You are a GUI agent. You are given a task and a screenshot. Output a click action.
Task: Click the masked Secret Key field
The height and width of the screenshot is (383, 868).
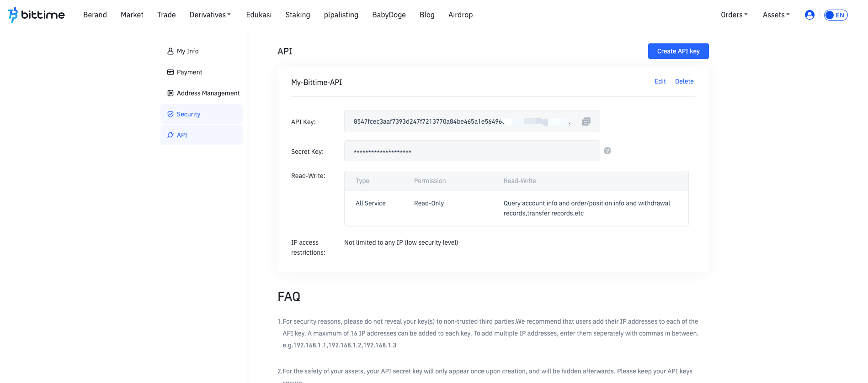[x=472, y=151]
